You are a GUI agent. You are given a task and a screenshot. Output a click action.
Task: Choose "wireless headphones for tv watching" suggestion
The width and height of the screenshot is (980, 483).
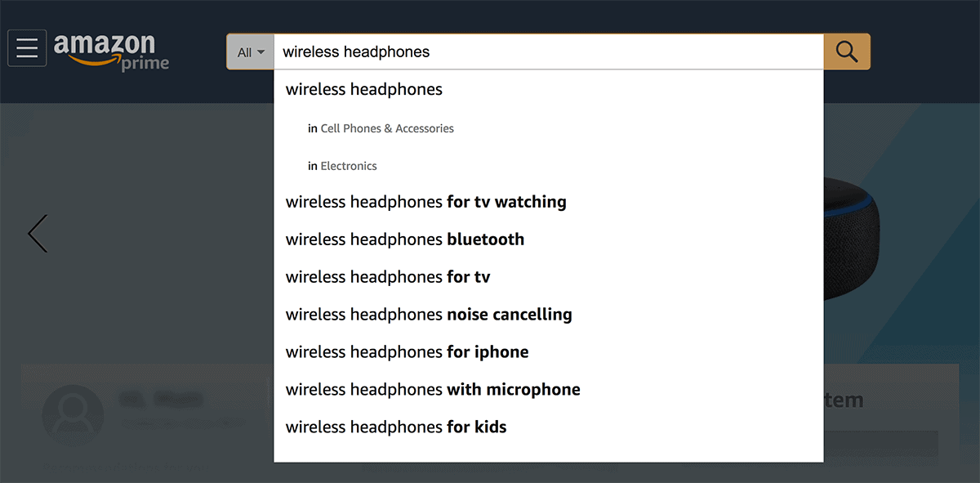tap(425, 202)
